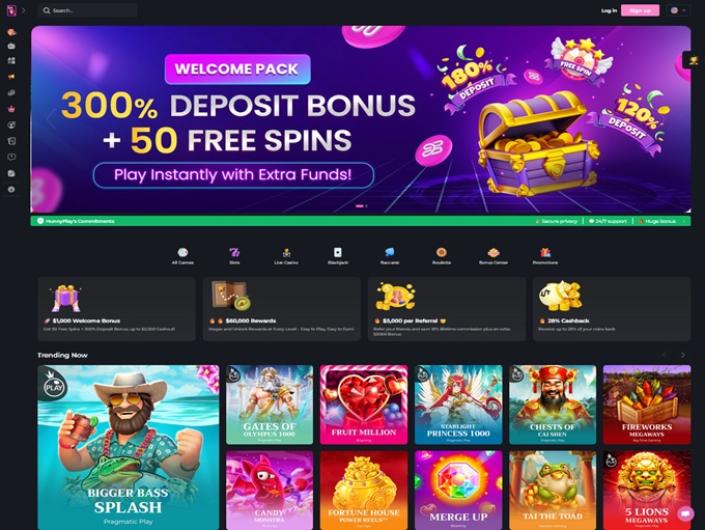The height and width of the screenshot is (530, 705).
Task: Open the Bigger Bass Splash game thumbnail
Action: [128, 447]
